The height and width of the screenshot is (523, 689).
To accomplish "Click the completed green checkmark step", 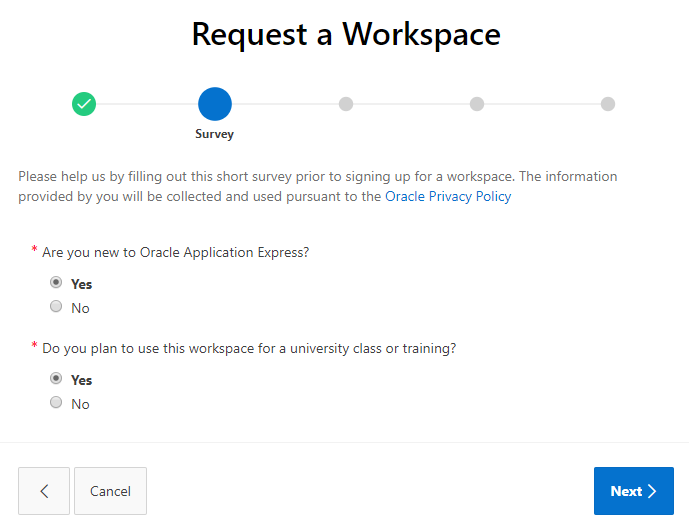I will tap(84, 103).
